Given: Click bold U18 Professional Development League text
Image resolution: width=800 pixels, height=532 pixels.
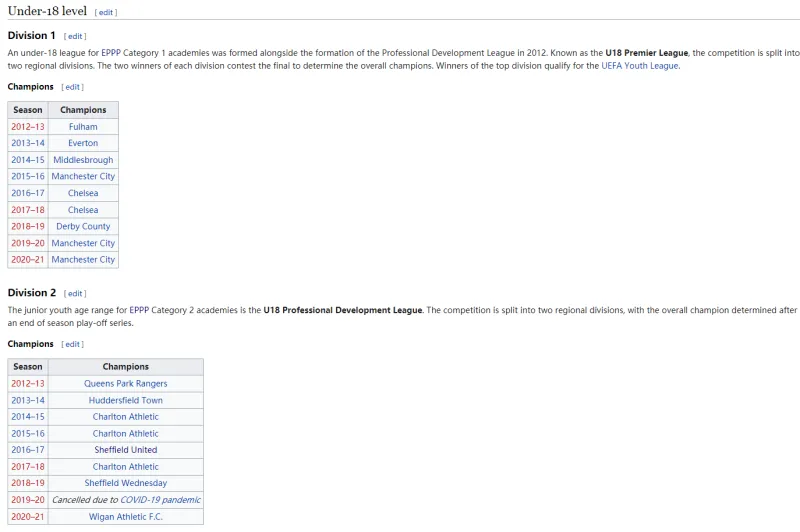Looking at the screenshot, I should pos(342,310).
